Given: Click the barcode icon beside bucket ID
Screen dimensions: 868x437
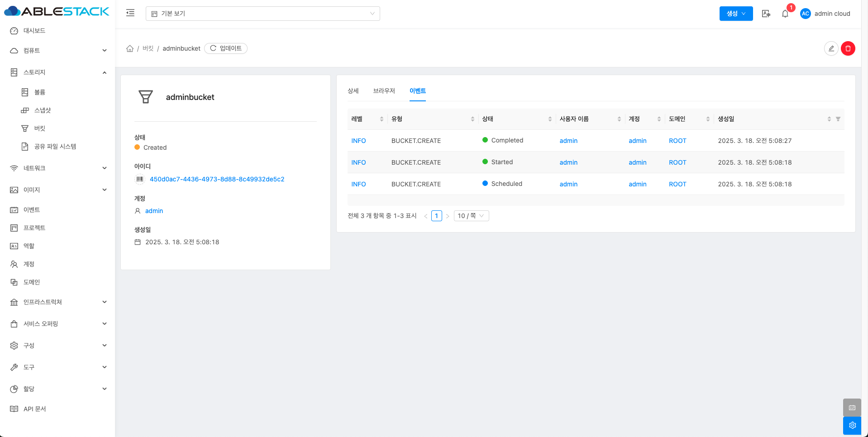Looking at the screenshot, I should click(140, 179).
